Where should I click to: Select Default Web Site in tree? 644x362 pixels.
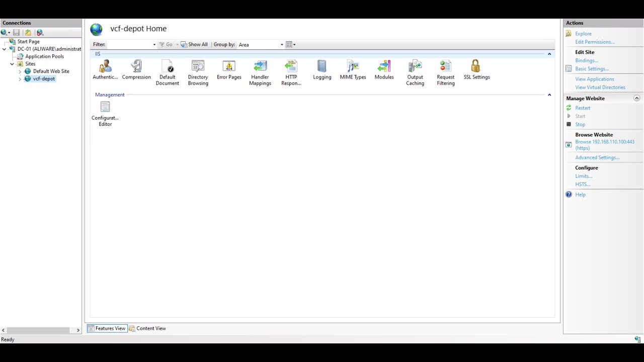pyautogui.click(x=51, y=71)
